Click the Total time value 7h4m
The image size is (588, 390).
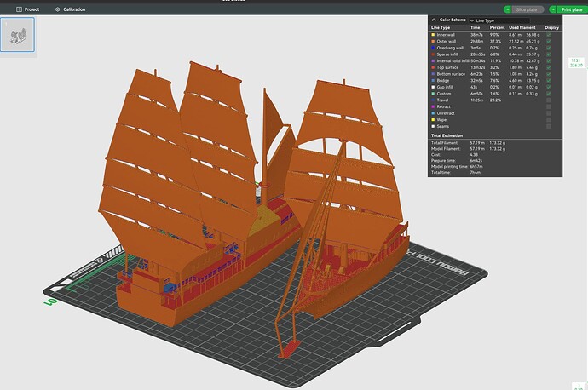[x=476, y=172]
